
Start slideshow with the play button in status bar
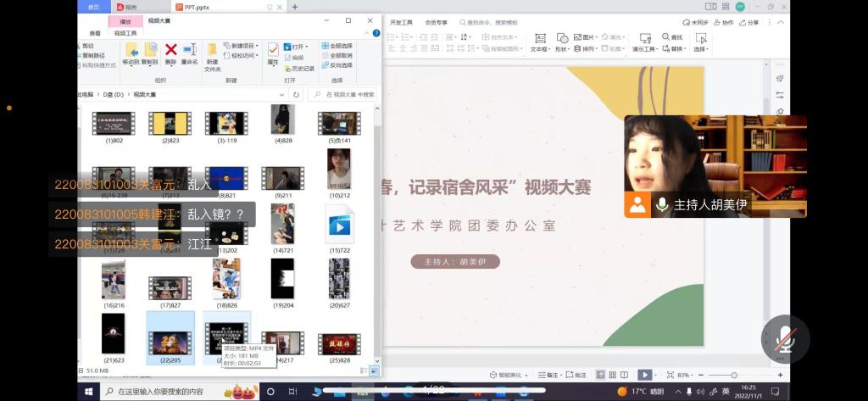click(645, 375)
